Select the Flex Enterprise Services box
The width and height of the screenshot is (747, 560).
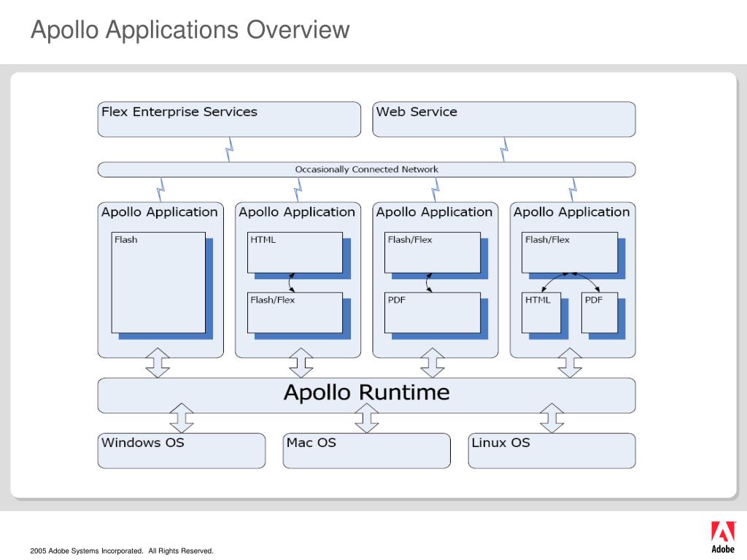[x=229, y=119]
